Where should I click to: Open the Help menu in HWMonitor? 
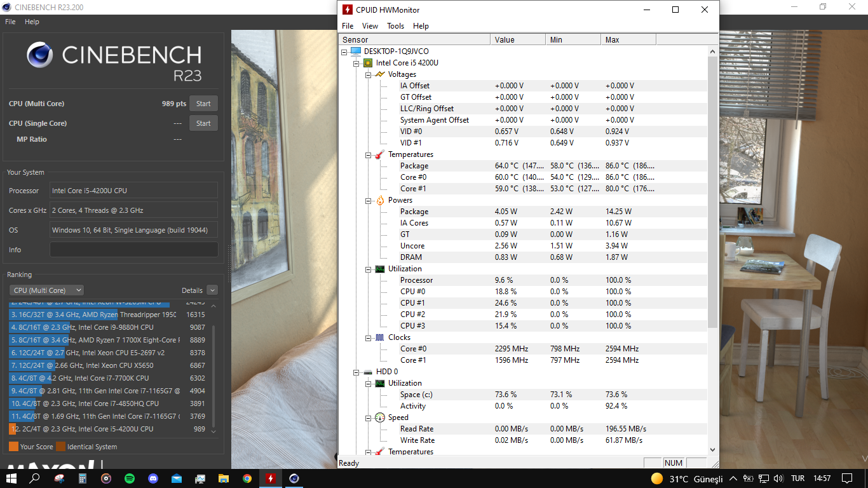coord(421,26)
